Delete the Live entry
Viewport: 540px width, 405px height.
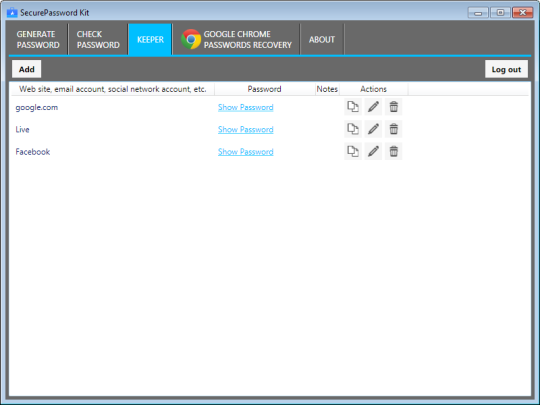(x=394, y=129)
